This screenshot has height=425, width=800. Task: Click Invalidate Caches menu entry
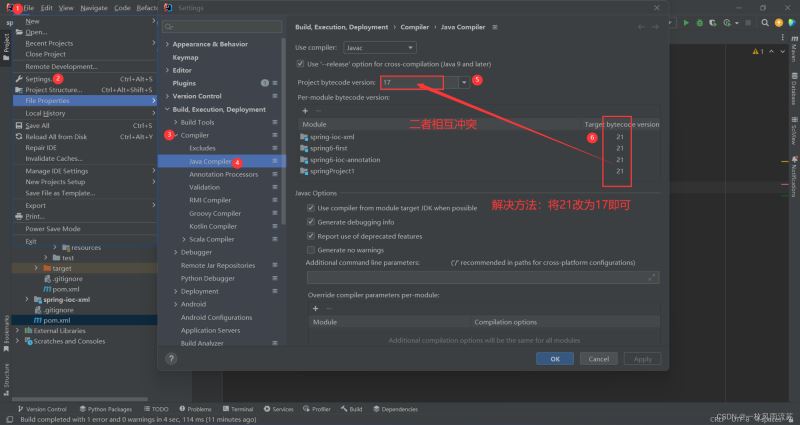pos(54,159)
